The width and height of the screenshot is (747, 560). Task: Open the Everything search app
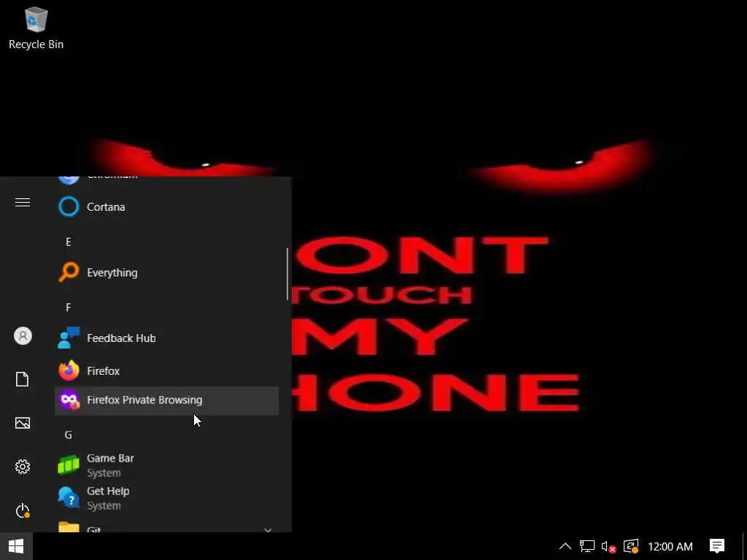coord(167,273)
